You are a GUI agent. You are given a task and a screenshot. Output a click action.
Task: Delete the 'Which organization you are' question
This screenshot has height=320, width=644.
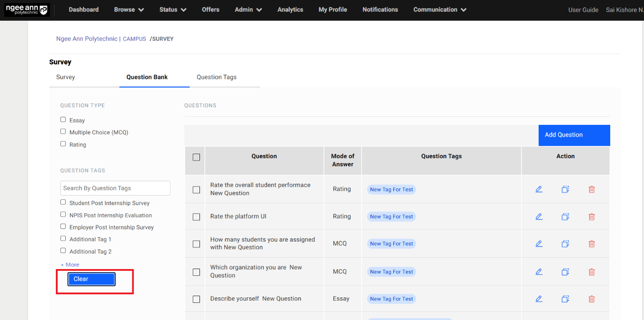tap(592, 272)
